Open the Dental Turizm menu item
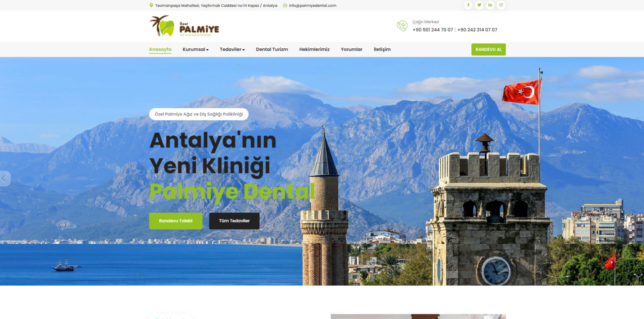Image resolution: width=644 pixels, height=319 pixels. 272,49
